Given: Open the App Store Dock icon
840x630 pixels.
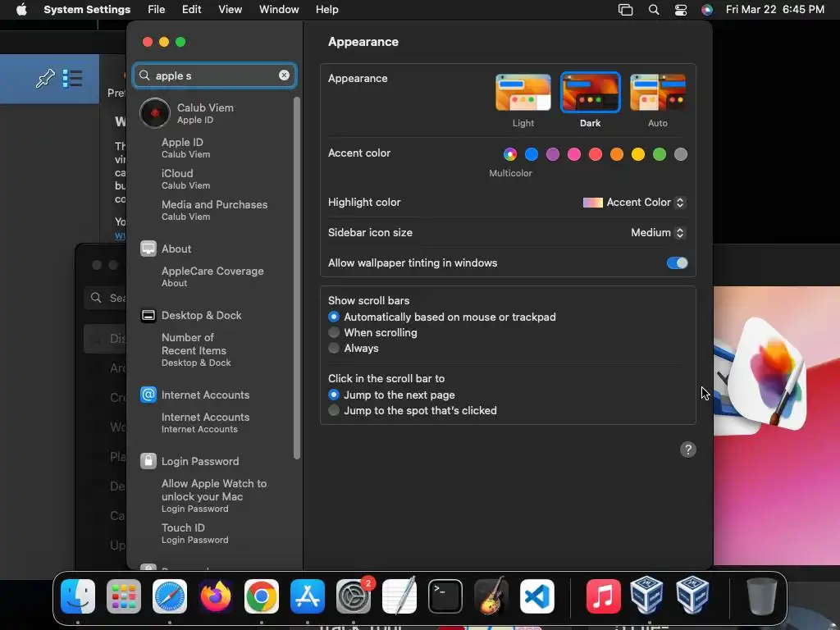Looking at the screenshot, I should click(308, 596).
